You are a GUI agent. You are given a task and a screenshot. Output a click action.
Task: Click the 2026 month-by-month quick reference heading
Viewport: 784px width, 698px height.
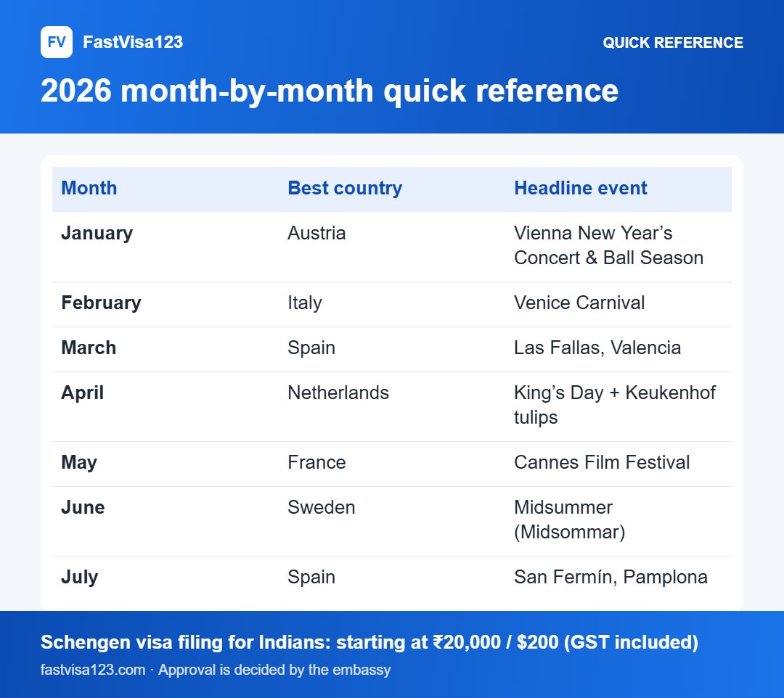pos(330,91)
